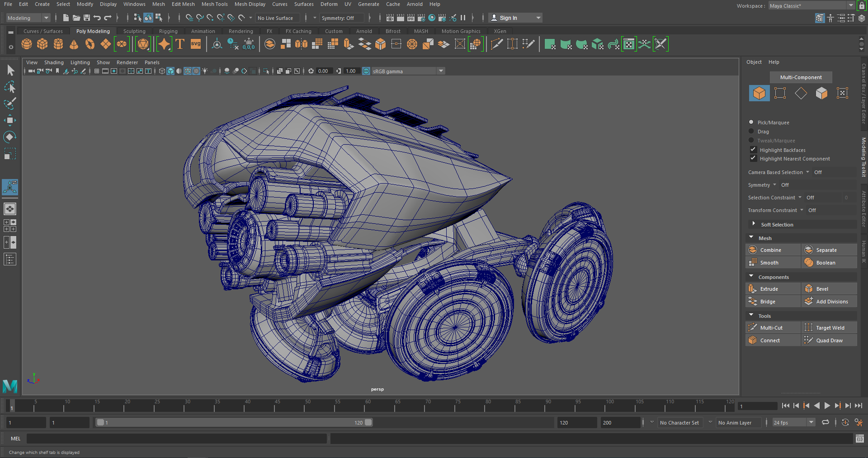This screenshot has width=868, height=458.
Task: Open the sRGB gamma view transform dropdown
Action: coord(440,71)
